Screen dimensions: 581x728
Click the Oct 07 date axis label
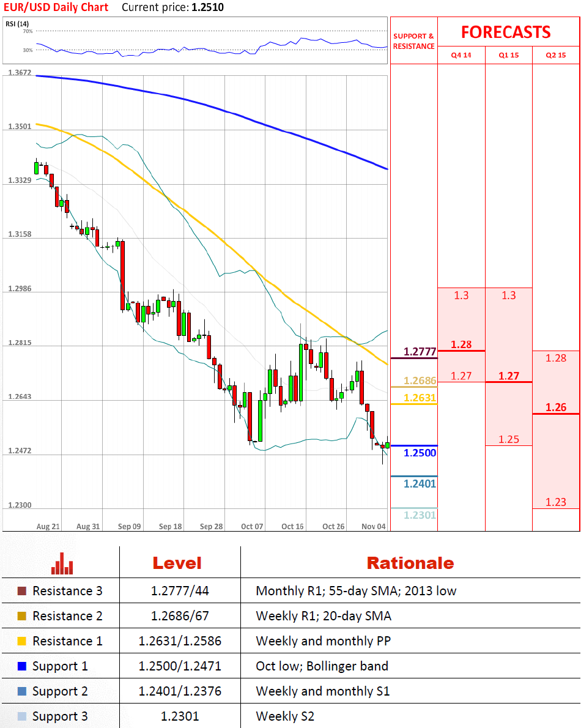252,527
